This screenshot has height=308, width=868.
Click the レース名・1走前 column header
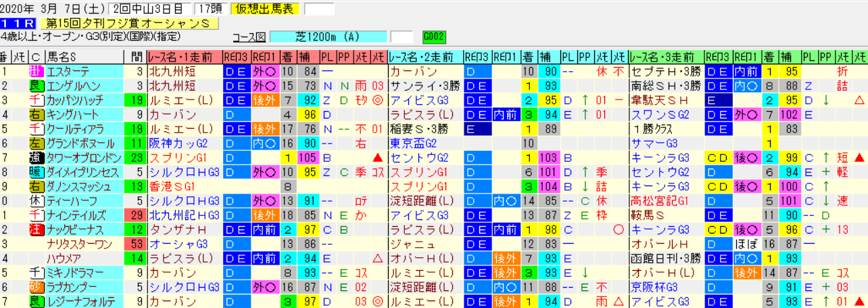[183, 56]
